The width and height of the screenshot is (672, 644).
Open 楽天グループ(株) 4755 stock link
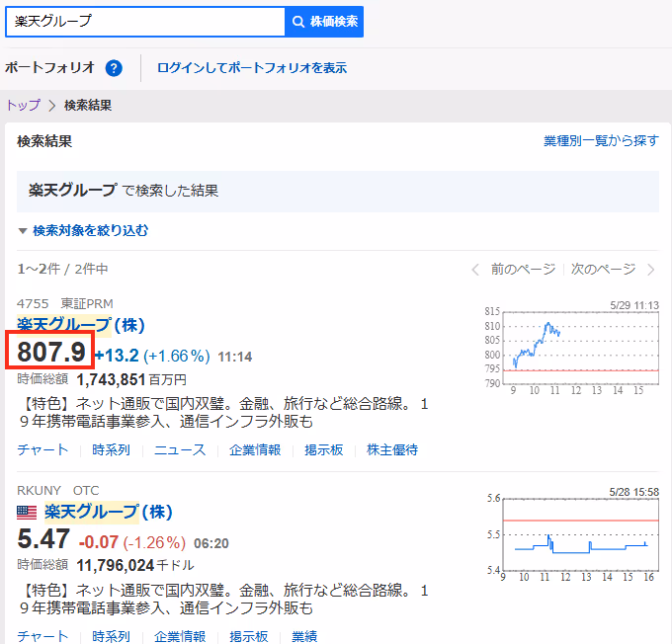click(x=81, y=325)
